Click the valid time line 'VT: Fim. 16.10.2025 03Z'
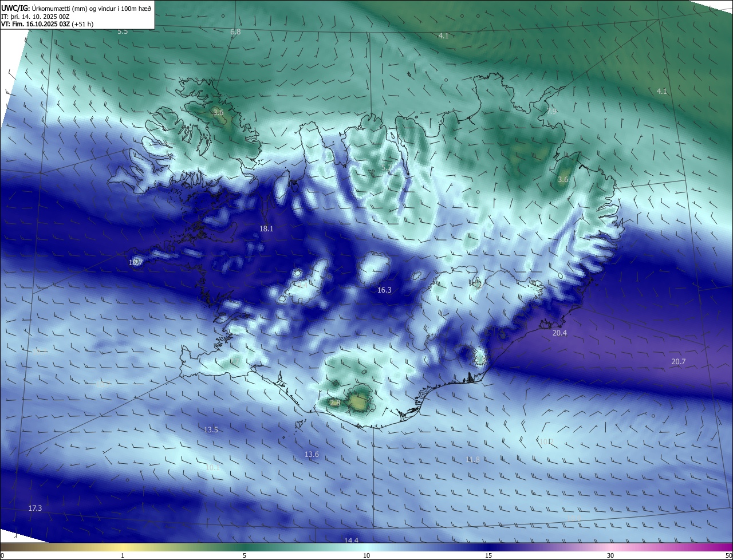The image size is (733, 560). click(x=36, y=25)
